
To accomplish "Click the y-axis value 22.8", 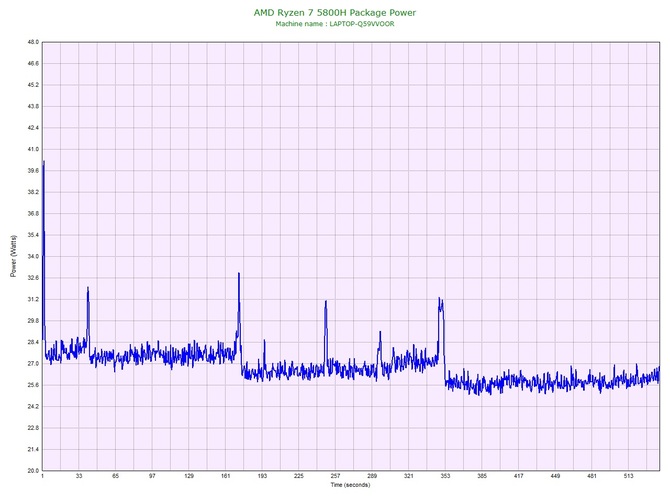I will (33, 428).
